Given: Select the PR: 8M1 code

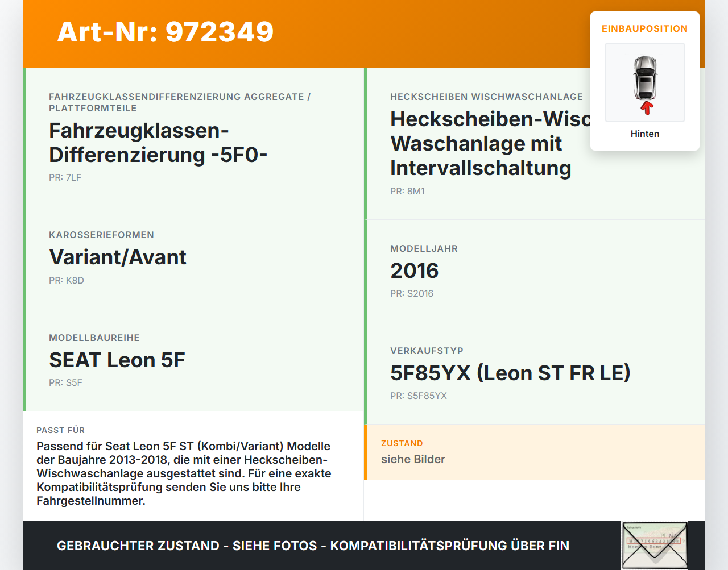Looking at the screenshot, I should [407, 192].
